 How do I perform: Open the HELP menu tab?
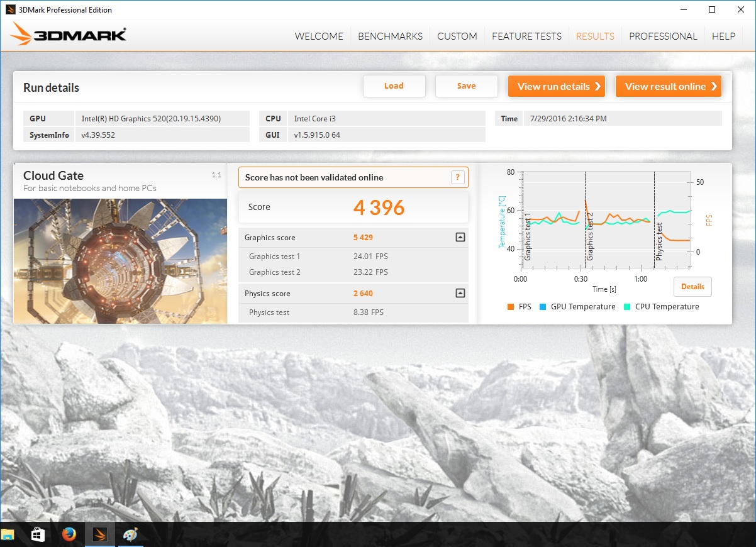pyautogui.click(x=723, y=36)
